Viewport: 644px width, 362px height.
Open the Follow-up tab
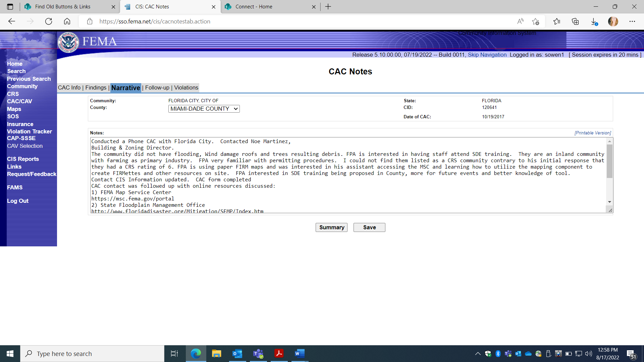(x=157, y=87)
